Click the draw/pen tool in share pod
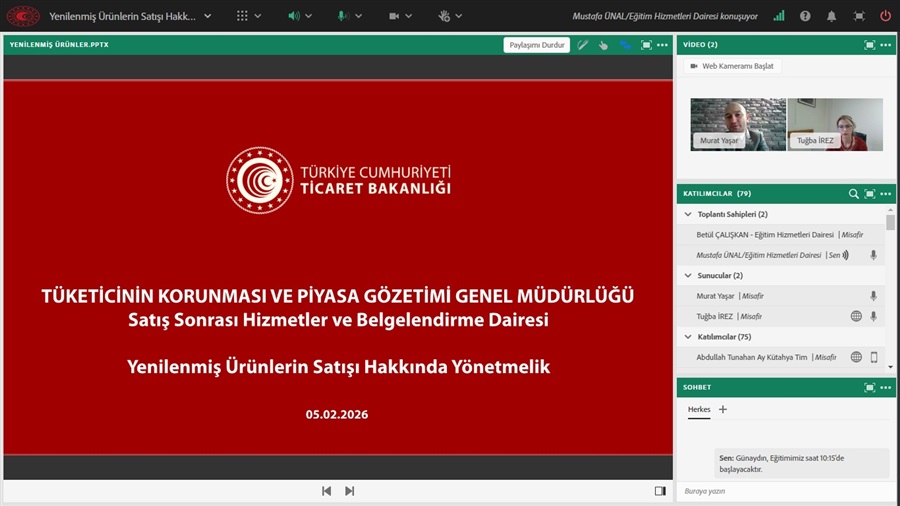Screen dimensions: 900x506 pyautogui.click(x=583, y=45)
